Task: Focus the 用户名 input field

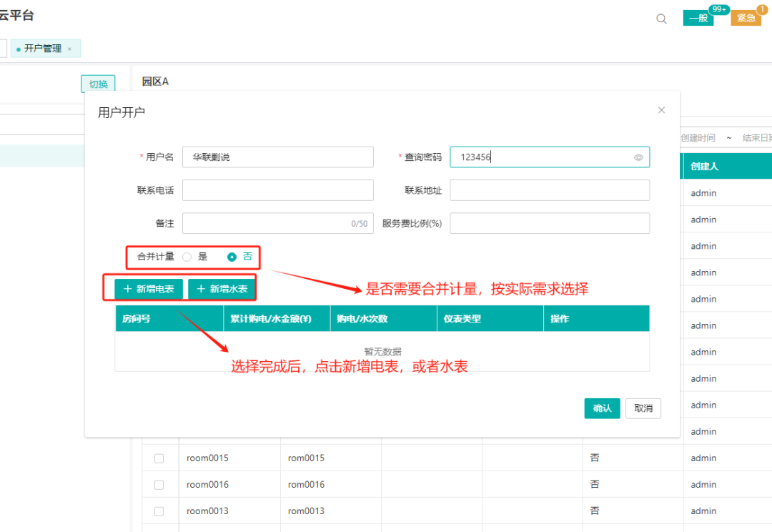Action: (x=277, y=157)
